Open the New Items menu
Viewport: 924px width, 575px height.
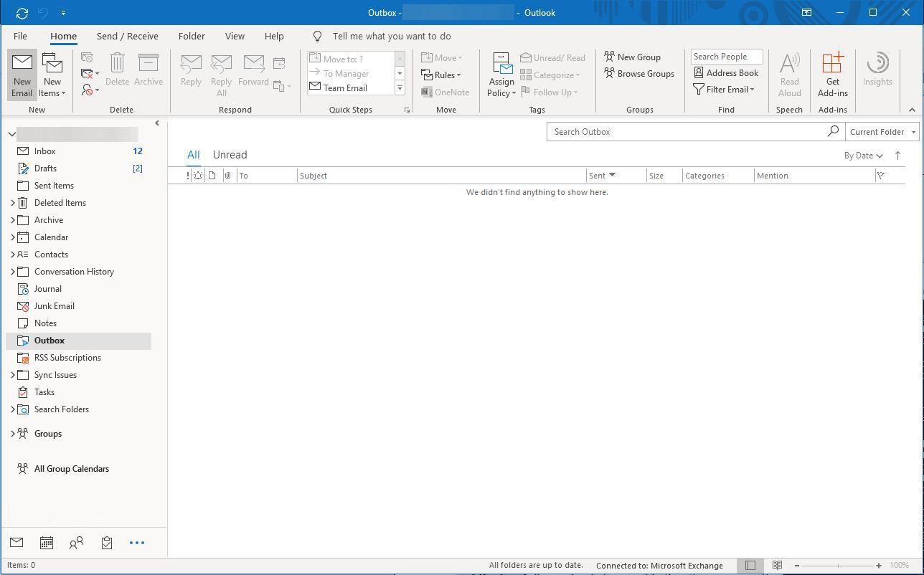[52, 75]
